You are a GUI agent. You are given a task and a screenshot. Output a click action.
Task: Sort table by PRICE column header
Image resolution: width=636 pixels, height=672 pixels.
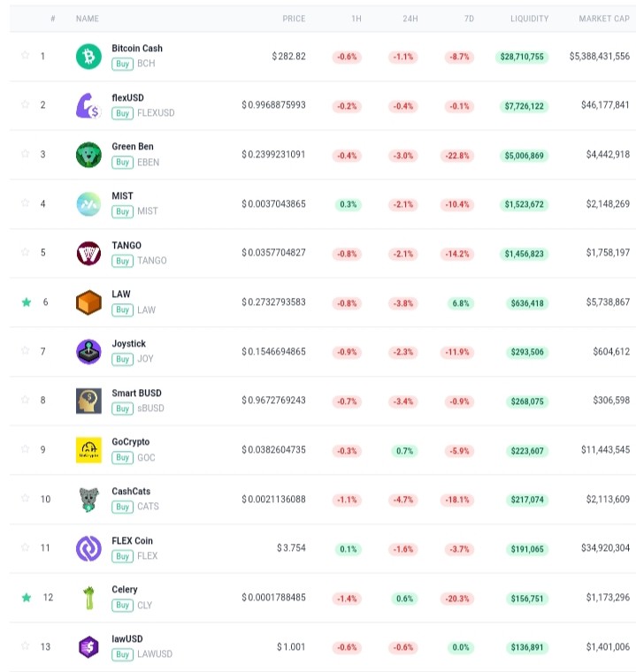click(294, 19)
